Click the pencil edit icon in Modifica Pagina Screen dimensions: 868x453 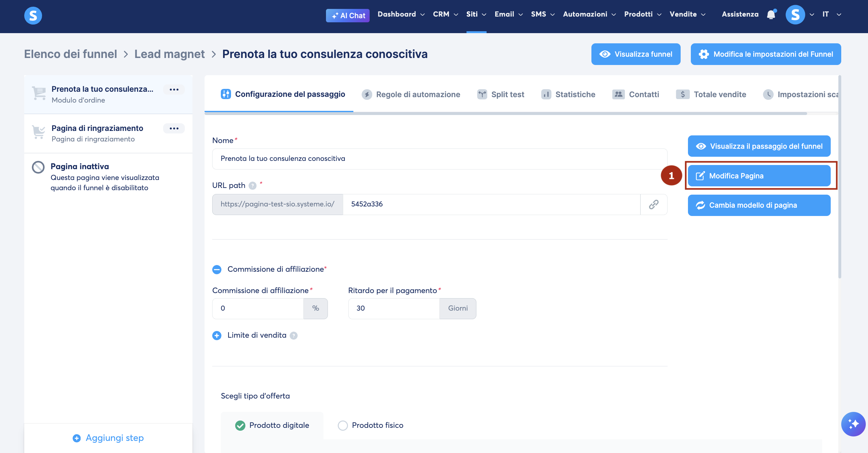click(x=700, y=176)
